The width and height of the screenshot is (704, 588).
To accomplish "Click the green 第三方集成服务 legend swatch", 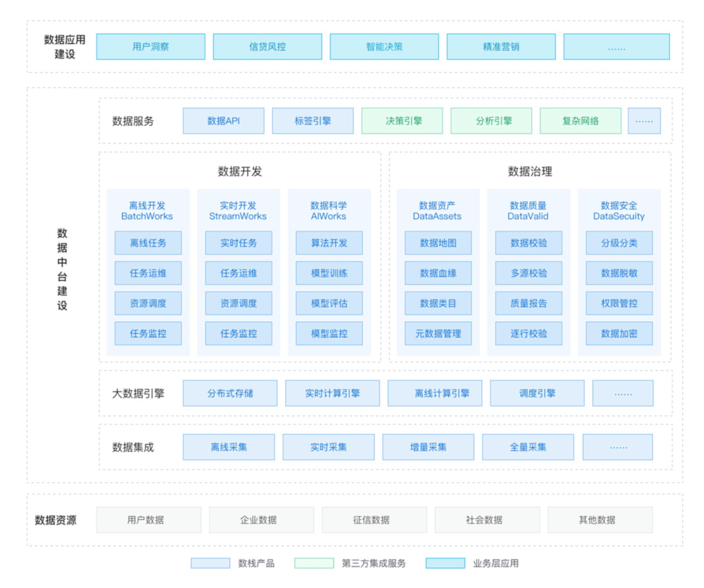I will coord(314,563).
